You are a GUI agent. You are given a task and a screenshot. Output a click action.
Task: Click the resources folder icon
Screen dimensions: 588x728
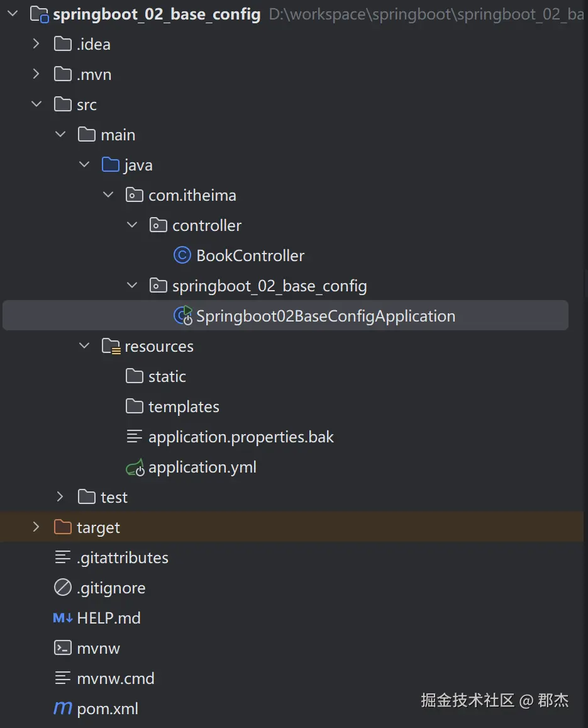pos(111,346)
